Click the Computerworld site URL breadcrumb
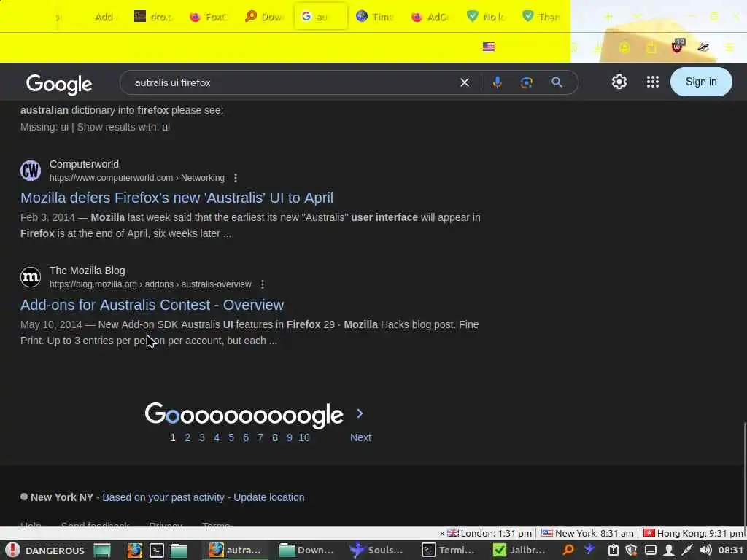The height and width of the screenshot is (560, 747). pyautogui.click(x=136, y=178)
